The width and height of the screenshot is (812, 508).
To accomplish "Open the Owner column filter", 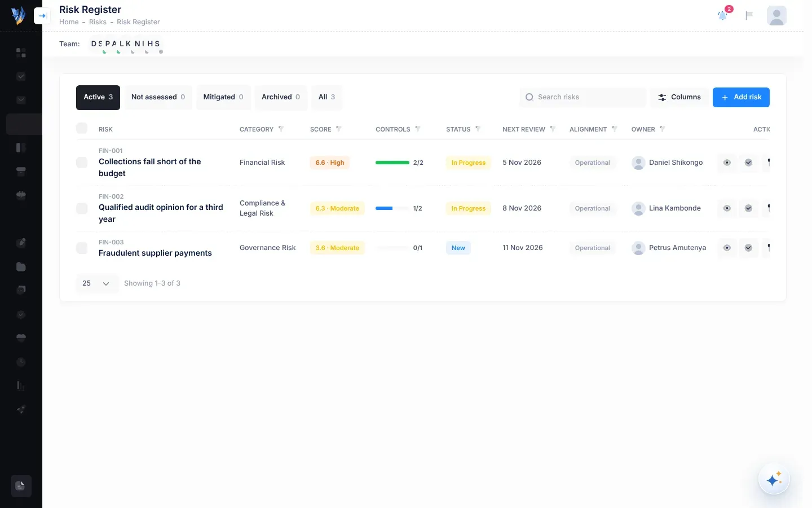I will pos(662,129).
